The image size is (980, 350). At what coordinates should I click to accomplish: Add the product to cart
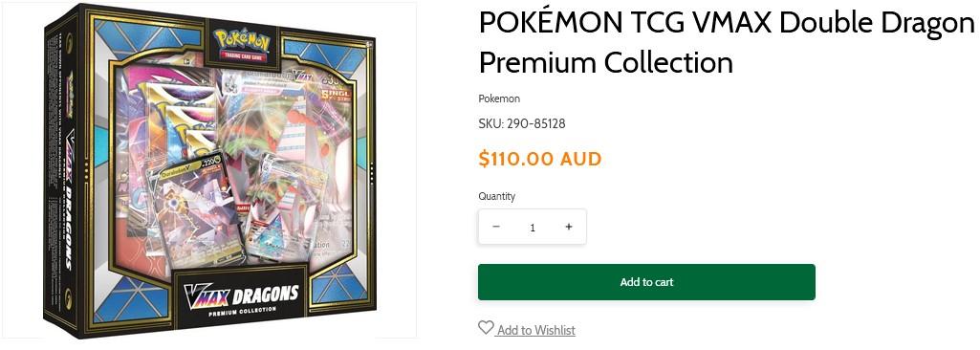[x=646, y=282]
